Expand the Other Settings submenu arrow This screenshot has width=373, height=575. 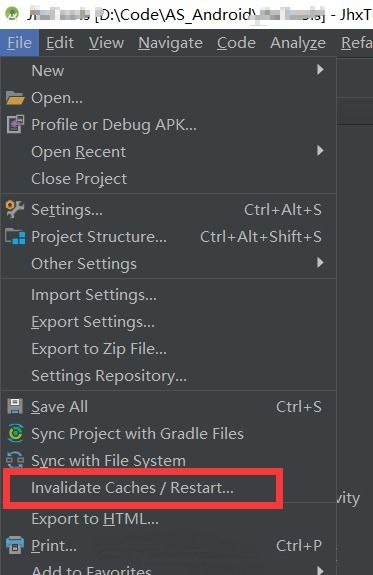pyautogui.click(x=320, y=263)
